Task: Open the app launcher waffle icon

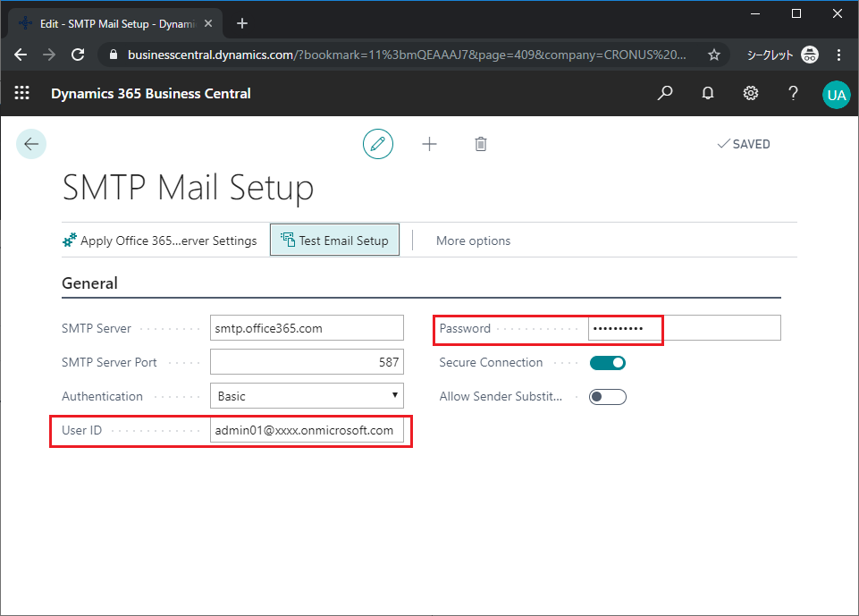Action: 22,93
